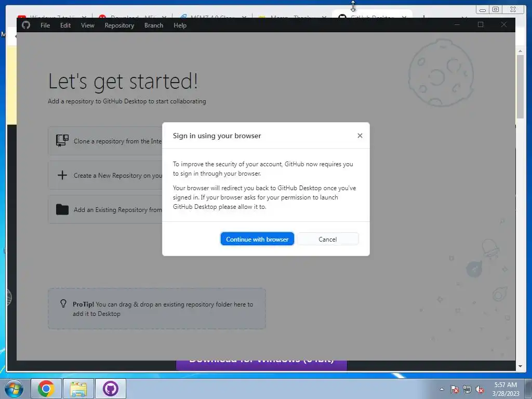
Task: Click GitHub Desktop taskbar icon
Action: point(111,389)
